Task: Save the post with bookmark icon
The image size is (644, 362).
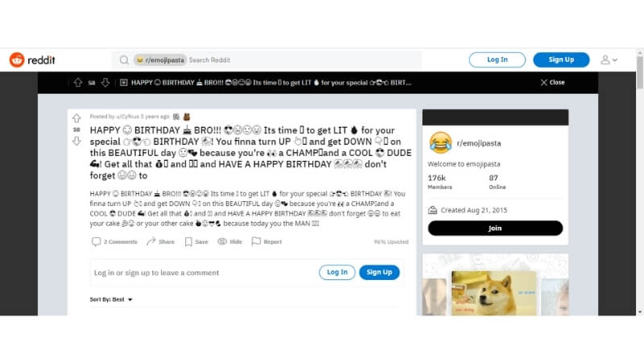Action: pos(188,242)
